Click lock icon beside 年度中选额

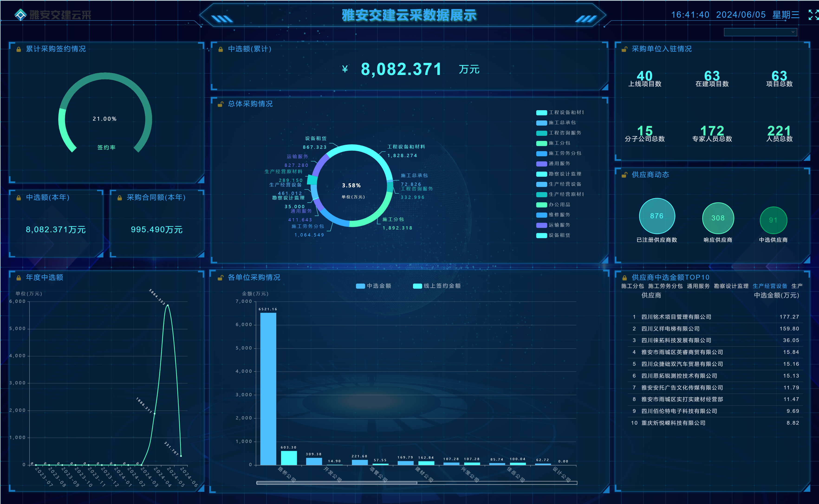point(19,278)
